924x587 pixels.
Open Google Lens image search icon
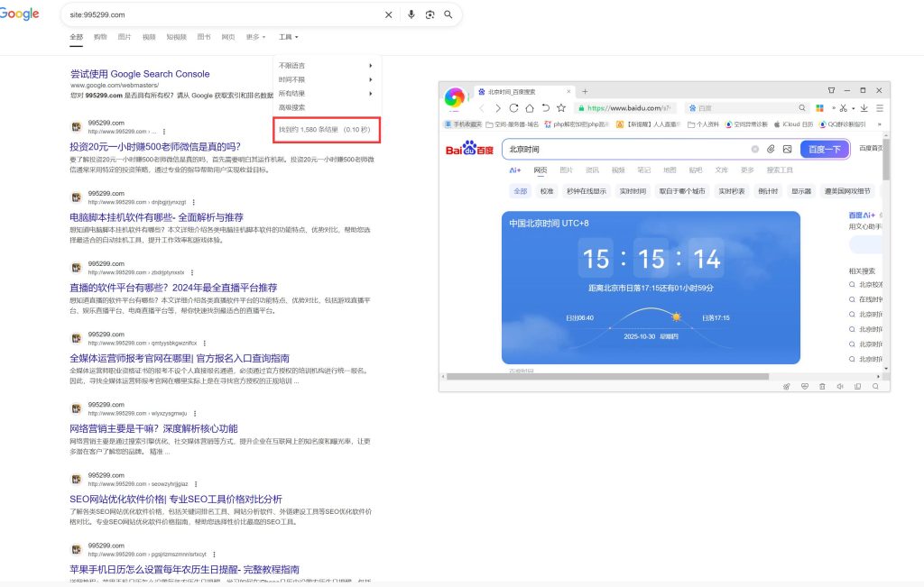(x=430, y=14)
